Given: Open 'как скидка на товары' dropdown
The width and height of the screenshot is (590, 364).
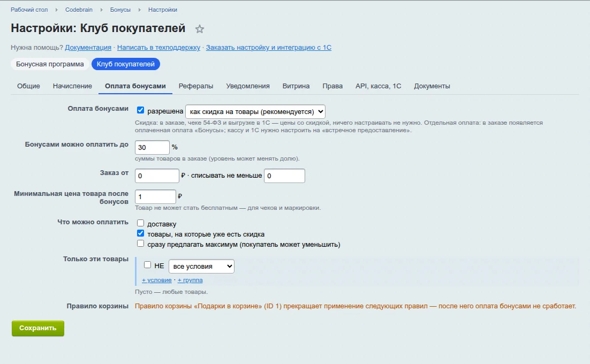Looking at the screenshot, I should [255, 112].
